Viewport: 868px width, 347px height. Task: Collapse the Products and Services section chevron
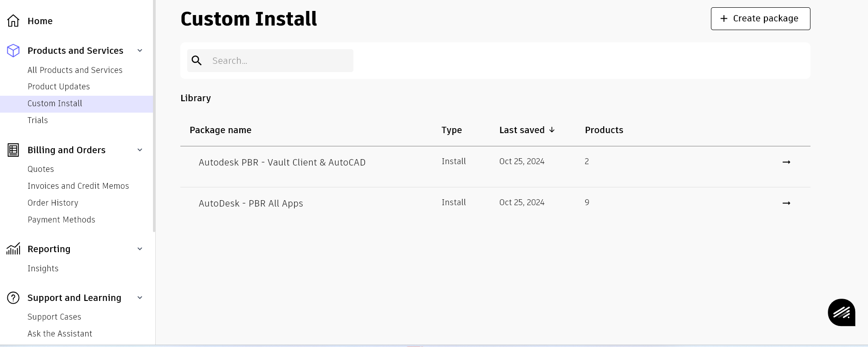tap(140, 51)
